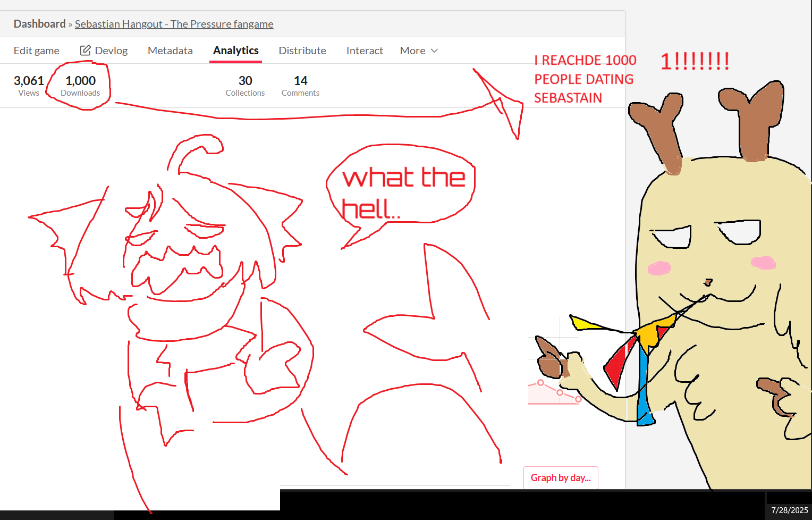This screenshot has width=812, height=520.
Task: Select the Analytics tab
Action: point(236,51)
